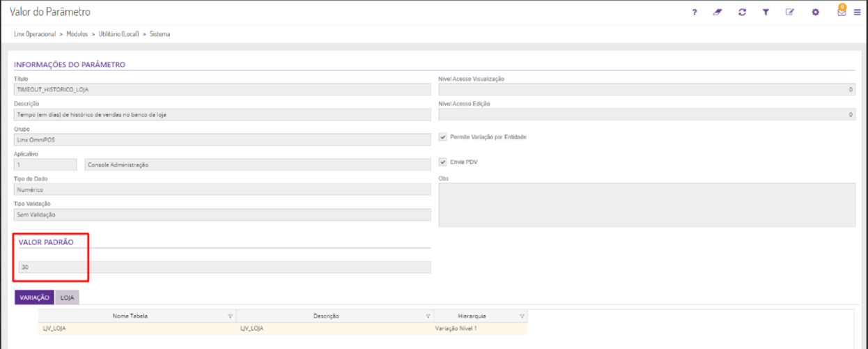Open Nome Tabela column filter dropdown

tap(231, 316)
